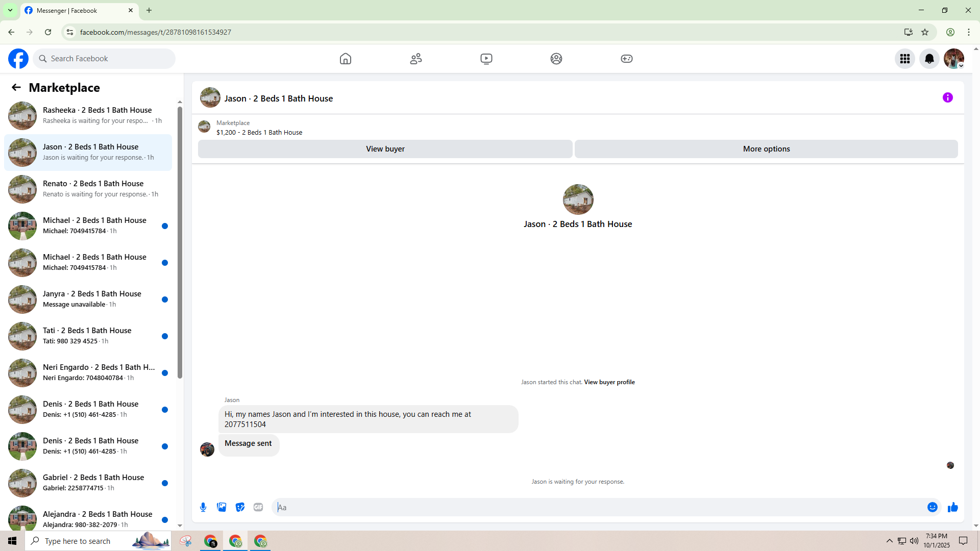Open the notifications bell
The height and width of the screenshot is (551, 980).
click(x=929, y=59)
